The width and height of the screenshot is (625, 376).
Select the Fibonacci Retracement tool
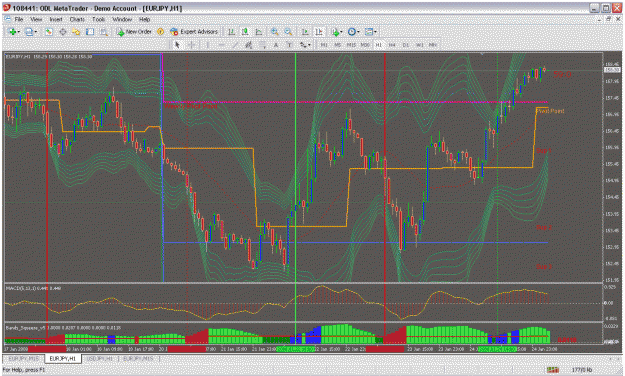262,45
